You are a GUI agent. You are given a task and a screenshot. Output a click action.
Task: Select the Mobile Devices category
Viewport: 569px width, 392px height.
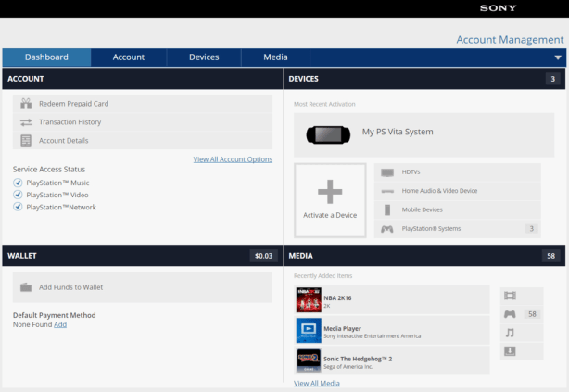pos(458,209)
